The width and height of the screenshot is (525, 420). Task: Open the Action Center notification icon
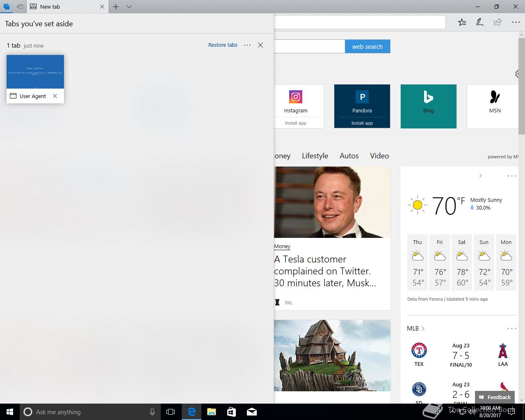click(x=511, y=412)
